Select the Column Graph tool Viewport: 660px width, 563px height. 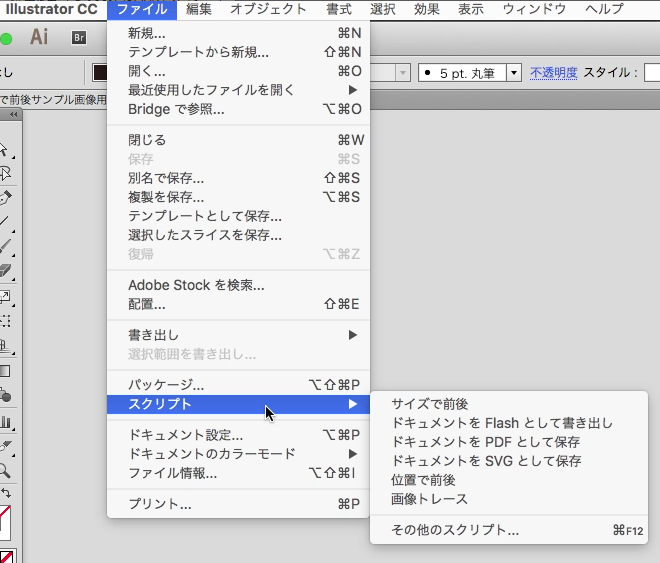click(x=6, y=422)
